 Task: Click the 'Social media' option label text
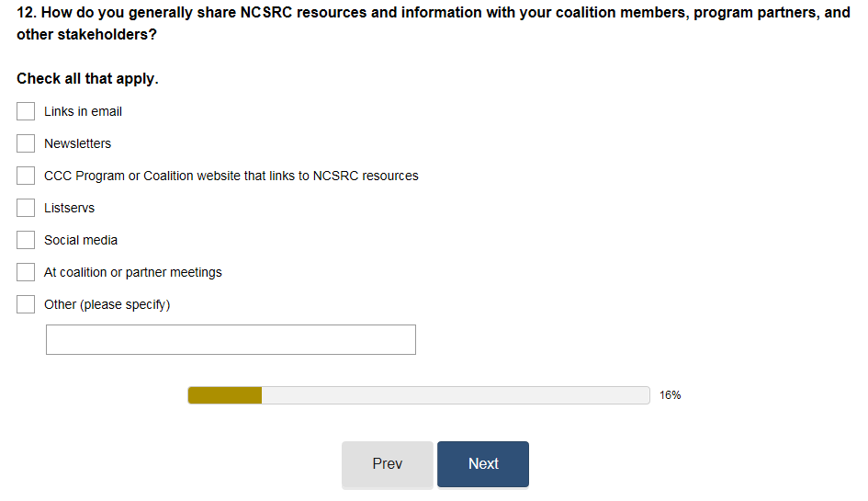pyautogui.click(x=81, y=240)
